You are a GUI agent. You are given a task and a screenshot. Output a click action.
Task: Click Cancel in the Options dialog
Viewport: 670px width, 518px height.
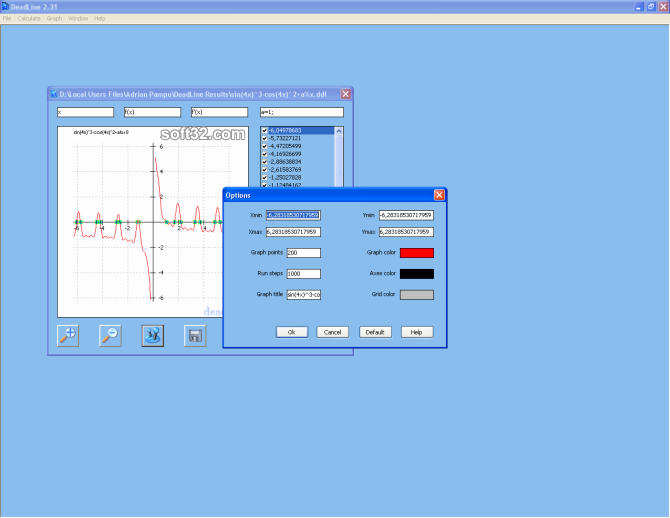pyautogui.click(x=333, y=332)
